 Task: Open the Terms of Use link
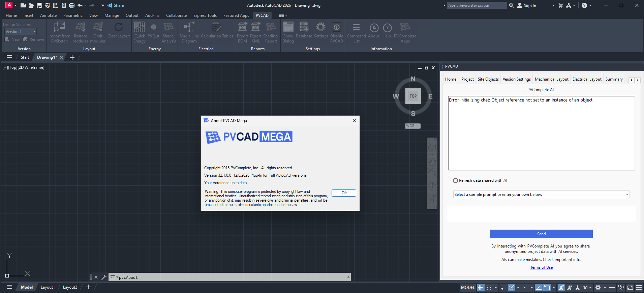(541, 267)
